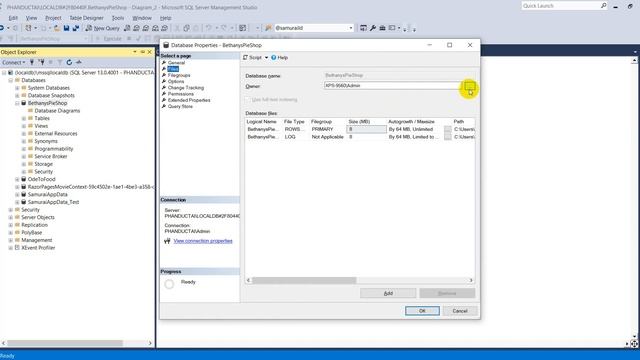Screen dimensions: 640x360
Task: Click the Open File folder icon in toolbar
Action: (x=57, y=28)
